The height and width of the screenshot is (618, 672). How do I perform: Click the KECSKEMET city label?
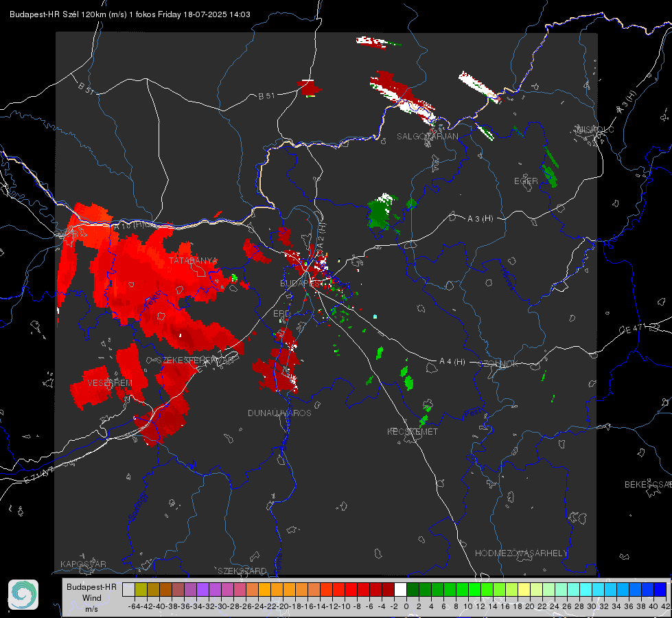point(413,431)
